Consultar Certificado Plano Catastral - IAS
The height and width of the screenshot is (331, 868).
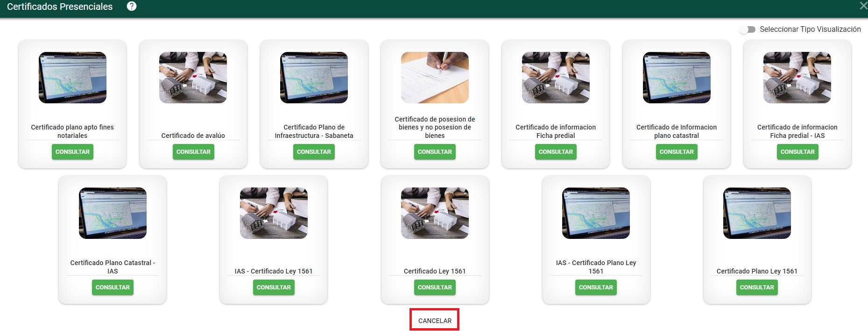pos(113,287)
